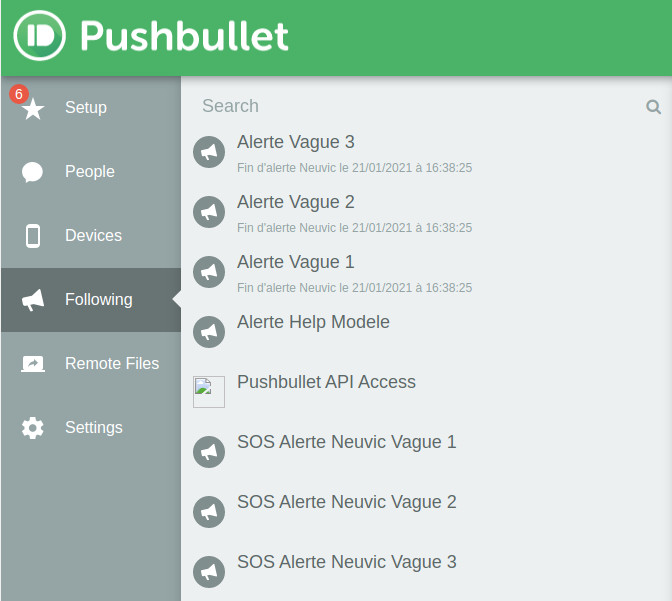The image size is (672, 601).
Task: Go to the Devices section
Action: (93, 236)
